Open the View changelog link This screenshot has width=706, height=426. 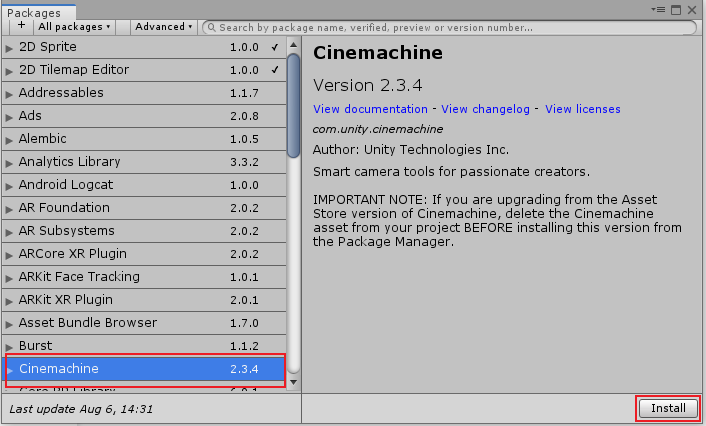(484, 109)
